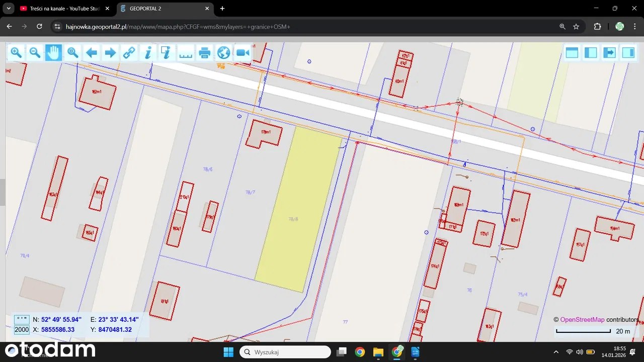Select the zoom out magnifier tool

[x=35, y=53]
